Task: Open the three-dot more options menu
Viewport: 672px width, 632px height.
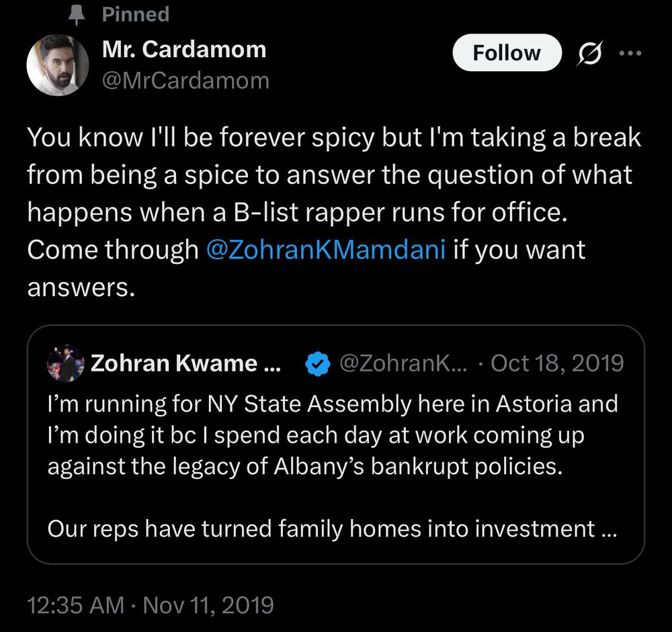Action: pos(630,53)
